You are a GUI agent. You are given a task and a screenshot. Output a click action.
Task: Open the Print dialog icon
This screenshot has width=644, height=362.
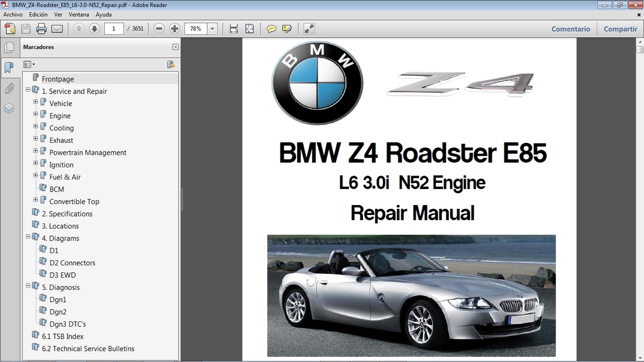click(41, 29)
